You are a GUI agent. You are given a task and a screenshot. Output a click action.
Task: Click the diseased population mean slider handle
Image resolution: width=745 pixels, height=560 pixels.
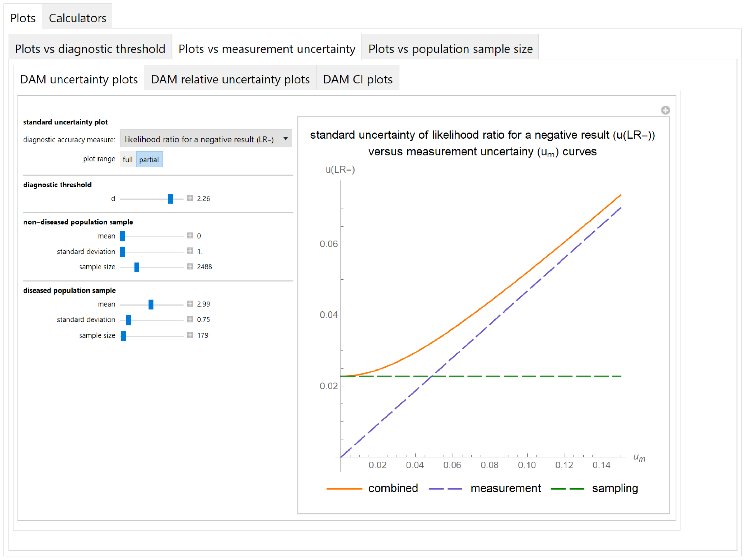tap(151, 304)
